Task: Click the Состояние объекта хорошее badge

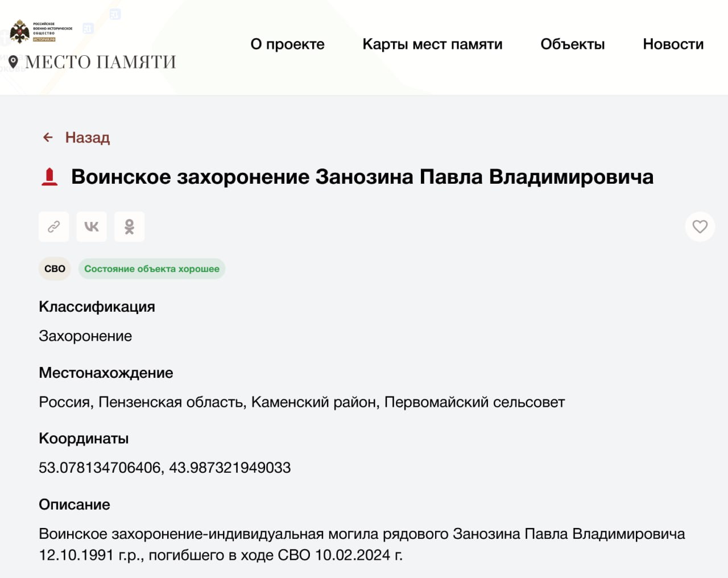Action: (x=152, y=269)
